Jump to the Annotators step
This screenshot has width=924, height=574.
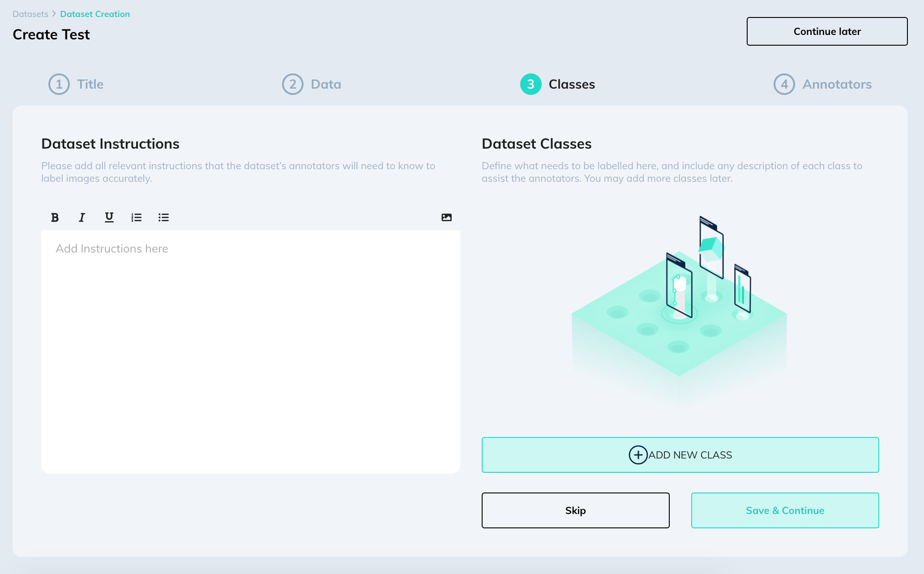(837, 84)
